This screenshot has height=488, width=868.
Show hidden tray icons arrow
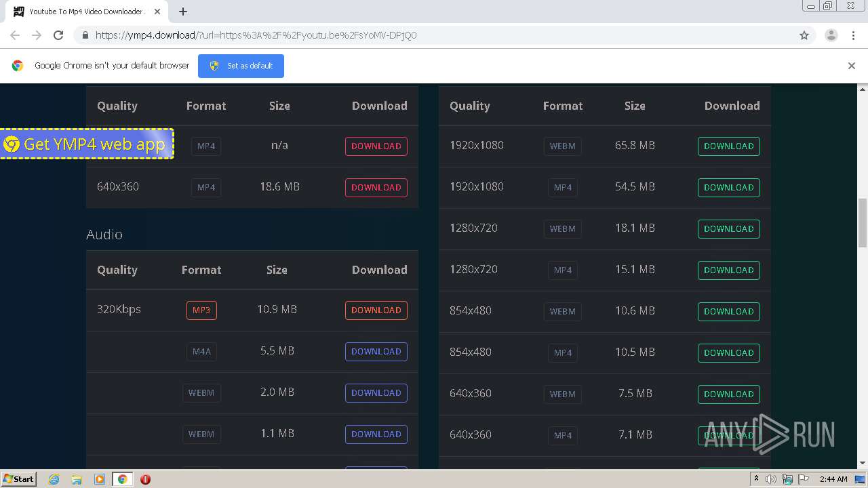point(756,479)
